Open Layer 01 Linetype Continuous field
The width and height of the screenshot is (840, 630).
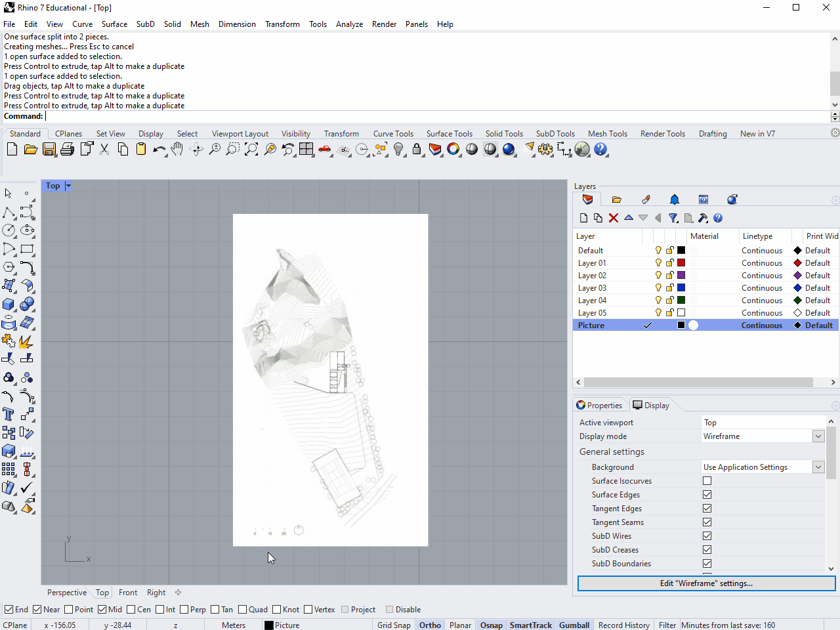pos(762,263)
